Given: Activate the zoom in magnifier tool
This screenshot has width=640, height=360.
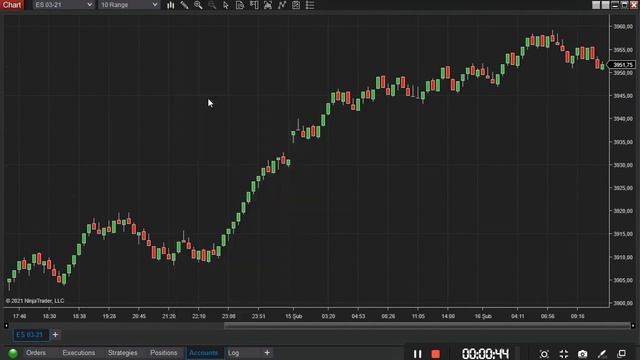Looking at the screenshot, I should click(198, 5).
